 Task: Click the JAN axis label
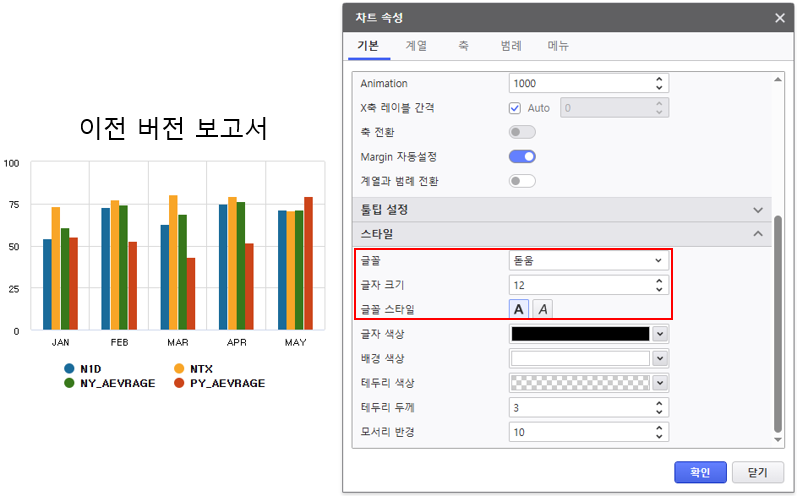[61, 342]
